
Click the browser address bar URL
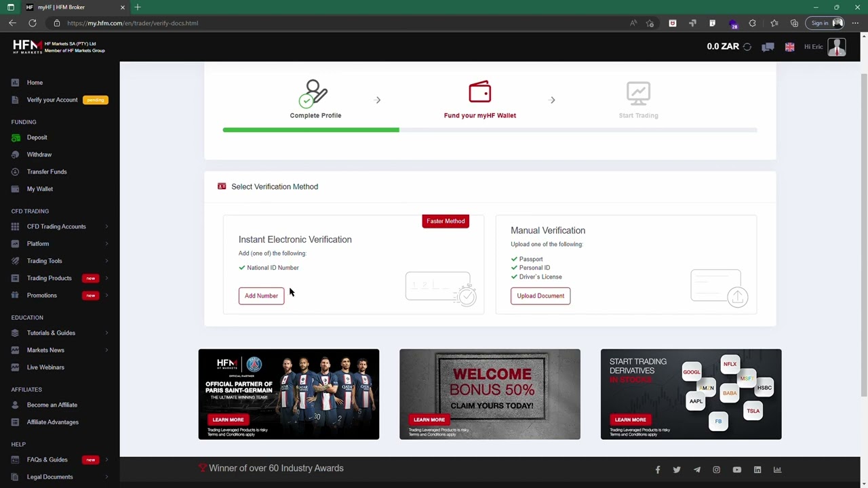(133, 23)
